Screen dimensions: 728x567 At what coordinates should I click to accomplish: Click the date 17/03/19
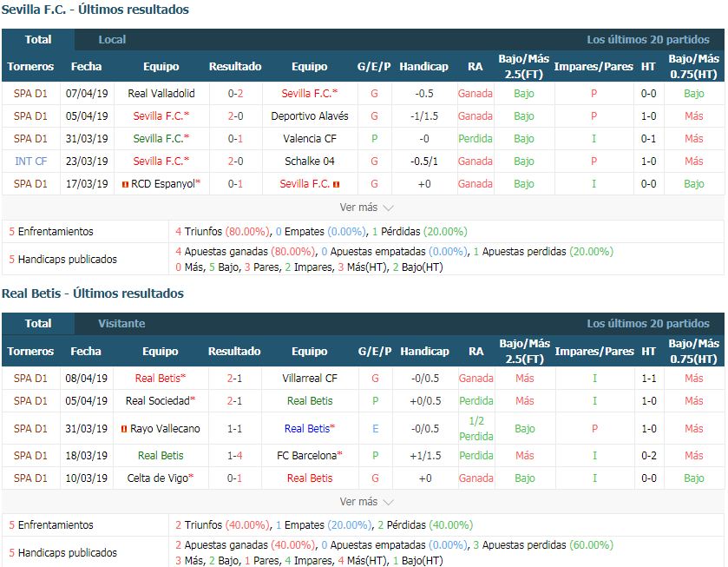[87, 183]
